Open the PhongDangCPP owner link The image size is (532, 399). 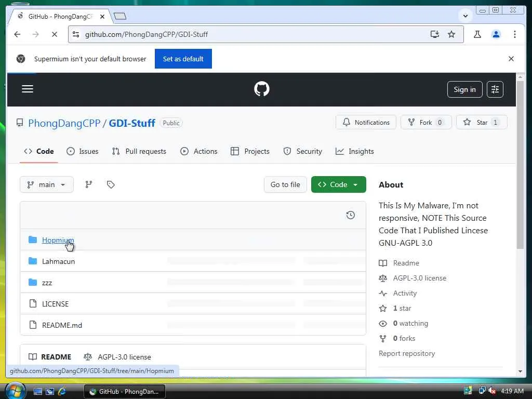click(64, 123)
